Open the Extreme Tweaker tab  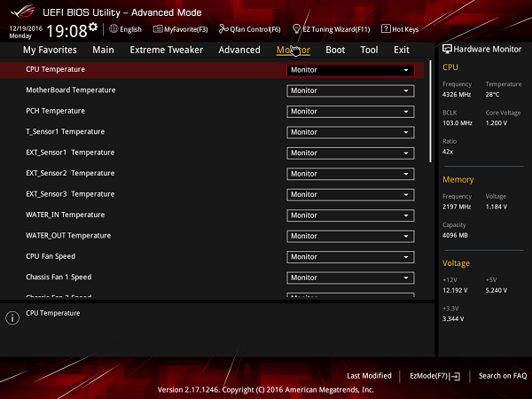pos(167,50)
